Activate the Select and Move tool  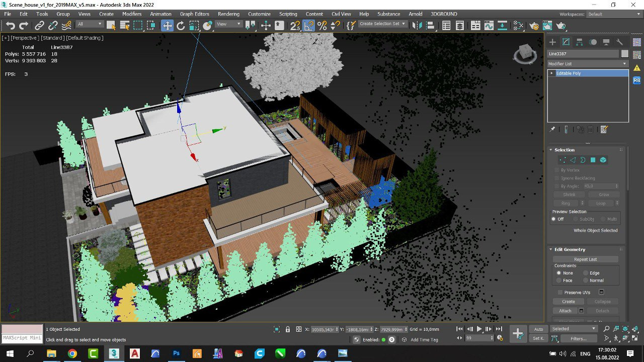click(167, 26)
